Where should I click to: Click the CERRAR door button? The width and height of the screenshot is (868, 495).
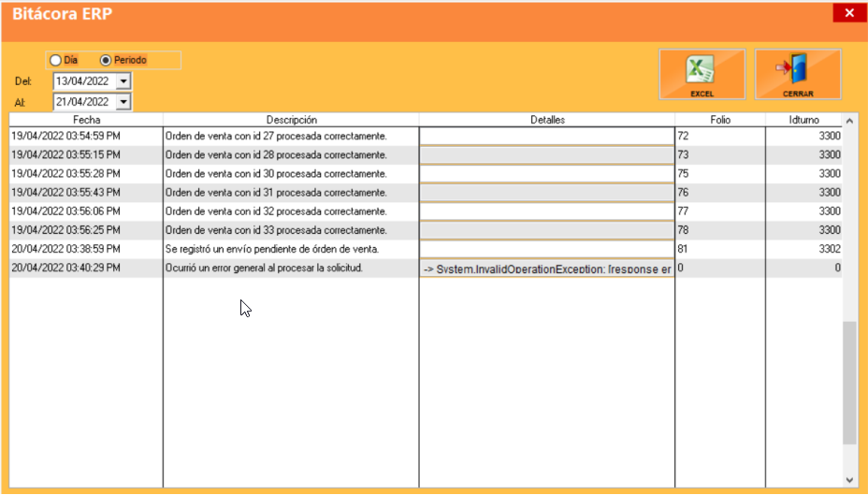coord(798,74)
